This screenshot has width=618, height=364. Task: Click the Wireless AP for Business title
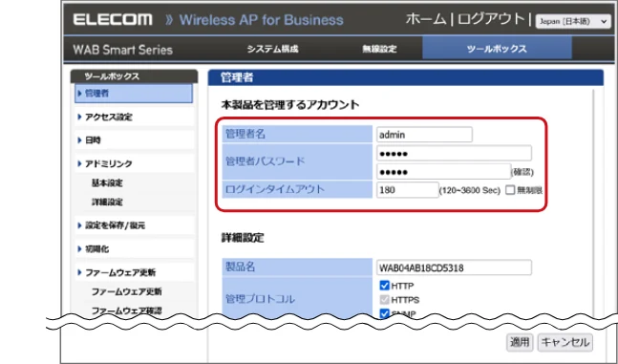coord(262,20)
